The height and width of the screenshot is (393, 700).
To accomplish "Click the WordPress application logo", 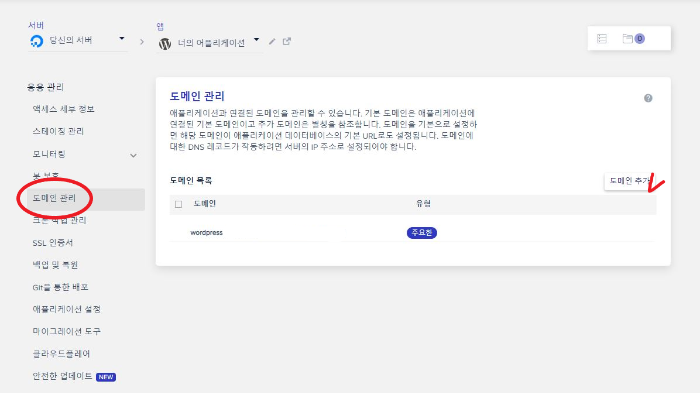I will [165, 43].
